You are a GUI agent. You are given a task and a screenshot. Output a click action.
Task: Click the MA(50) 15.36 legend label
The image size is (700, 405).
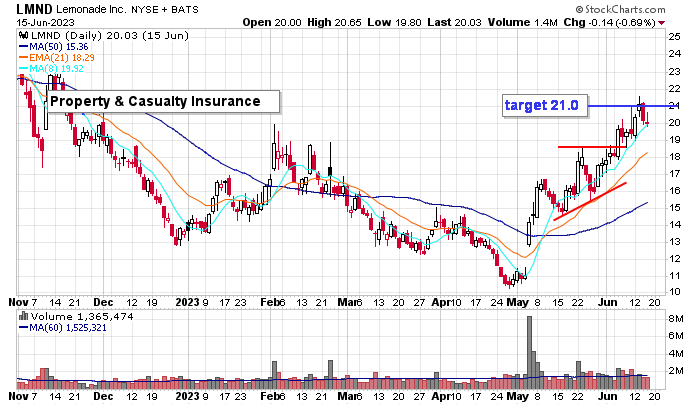click(58, 46)
